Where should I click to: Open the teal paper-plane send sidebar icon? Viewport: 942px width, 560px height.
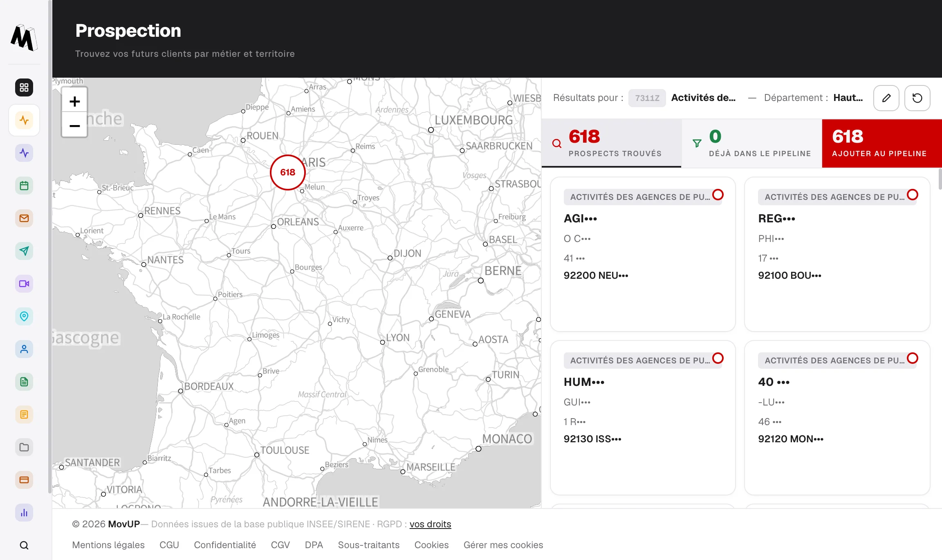pos(24,251)
